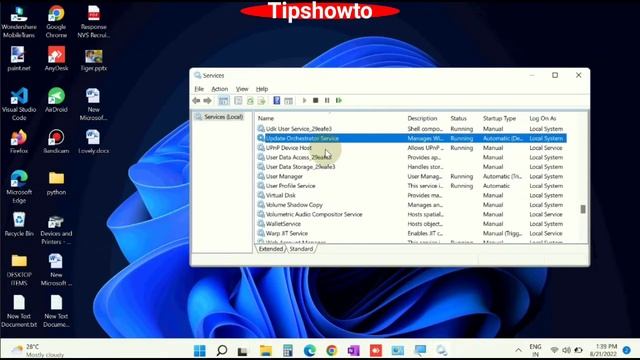Click the WalletService gear icon

click(x=261, y=224)
